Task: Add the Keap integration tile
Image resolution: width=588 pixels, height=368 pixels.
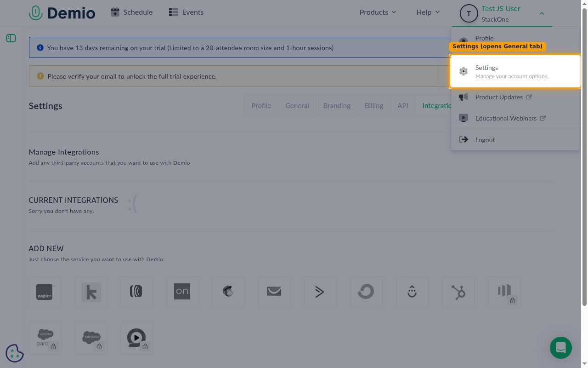Action: [x=91, y=292]
